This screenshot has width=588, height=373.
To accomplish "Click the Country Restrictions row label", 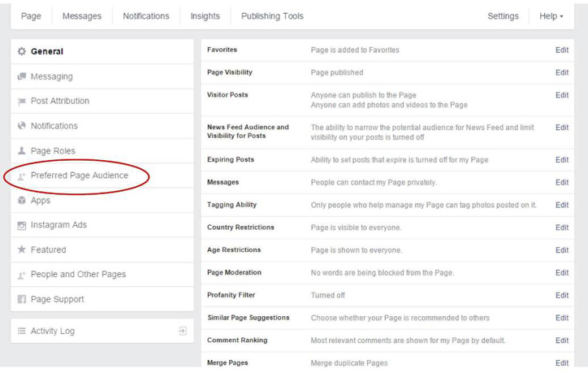I will point(240,227).
